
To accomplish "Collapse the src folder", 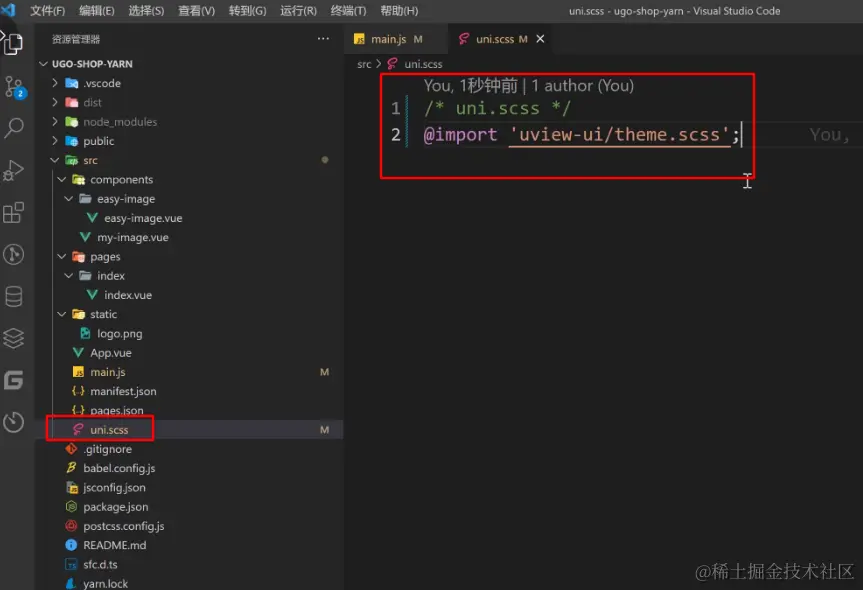I will pyautogui.click(x=54, y=160).
